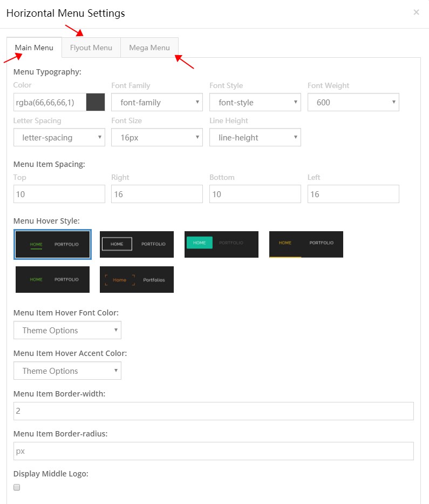The width and height of the screenshot is (429, 504).
Task: Open the dark gray color swatch picker
Action: (x=96, y=102)
